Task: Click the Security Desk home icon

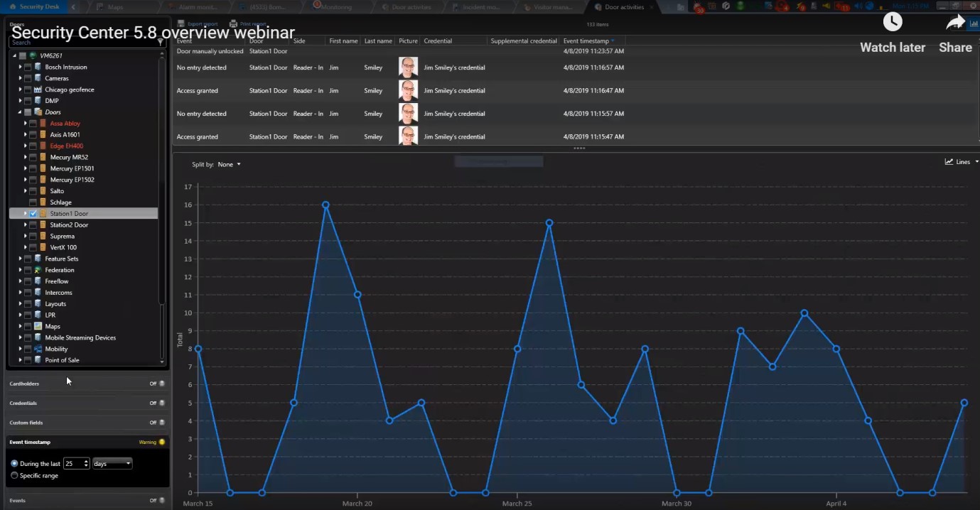Action: (12, 6)
